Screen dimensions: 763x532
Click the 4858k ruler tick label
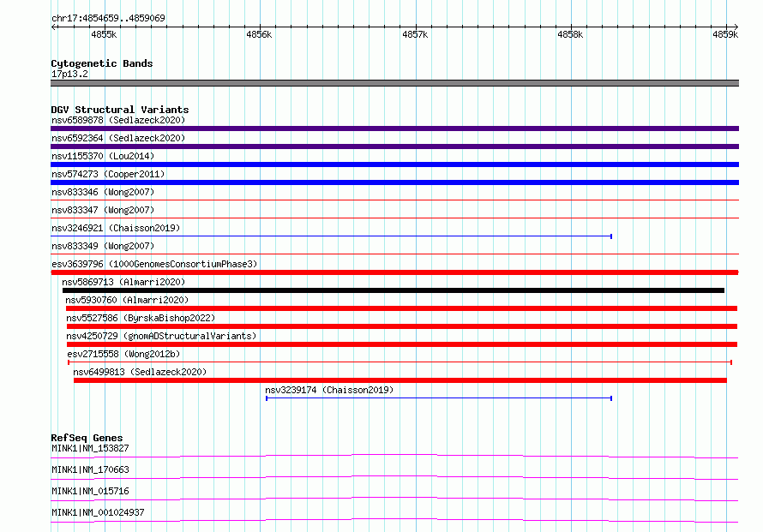570,34
